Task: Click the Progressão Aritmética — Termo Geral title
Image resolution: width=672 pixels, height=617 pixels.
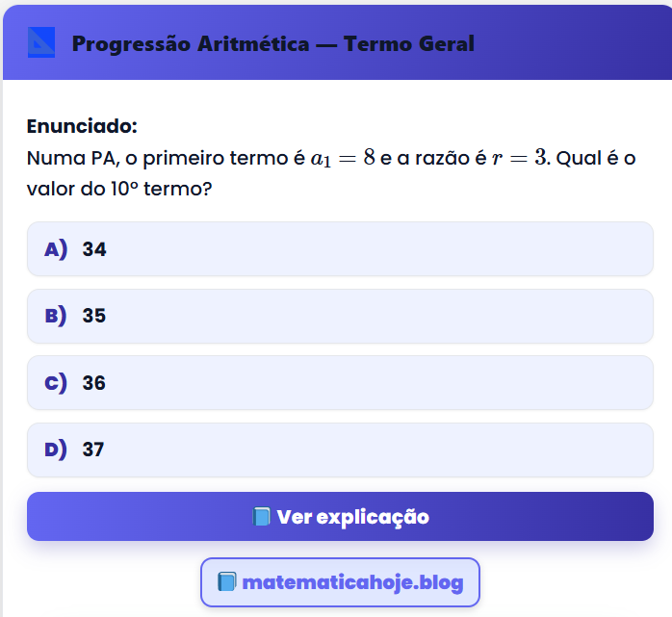Action: pos(272,43)
